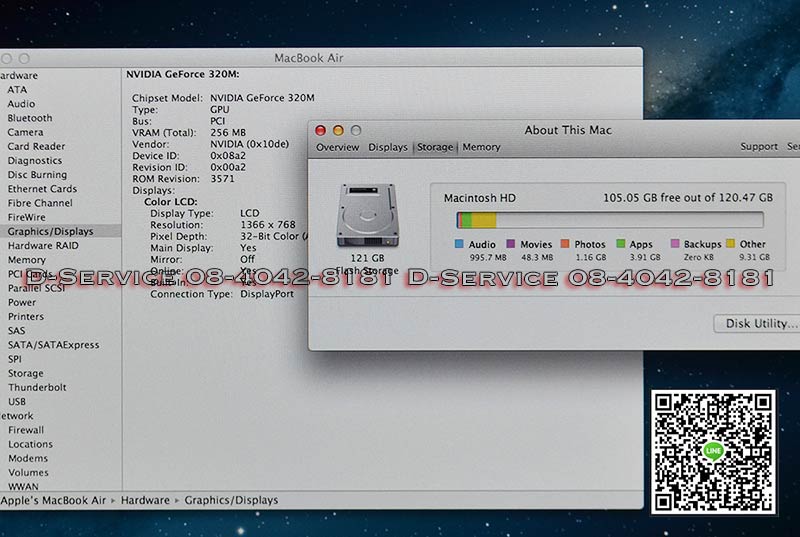Select Bluetooth in the sidebar
Viewport: 800px width, 537px height.
pyautogui.click(x=30, y=118)
